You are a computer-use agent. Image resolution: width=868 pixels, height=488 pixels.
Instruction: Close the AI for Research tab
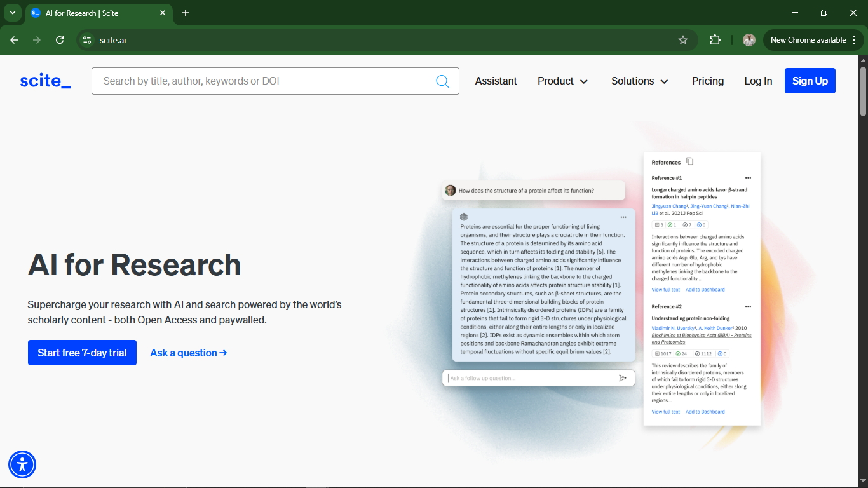(x=163, y=13)
